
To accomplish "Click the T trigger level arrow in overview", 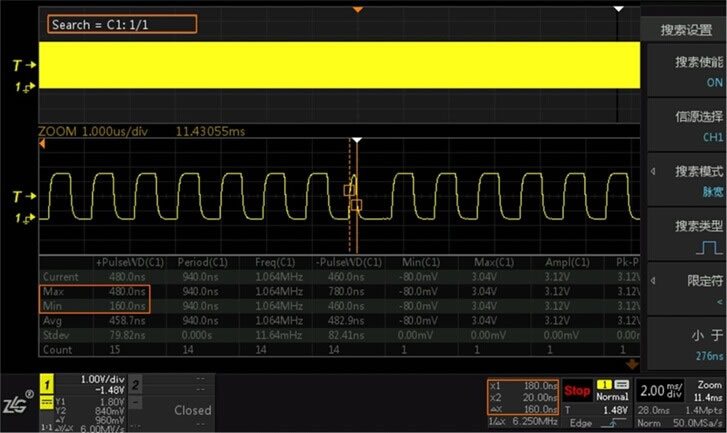I will tap(26, 64).
